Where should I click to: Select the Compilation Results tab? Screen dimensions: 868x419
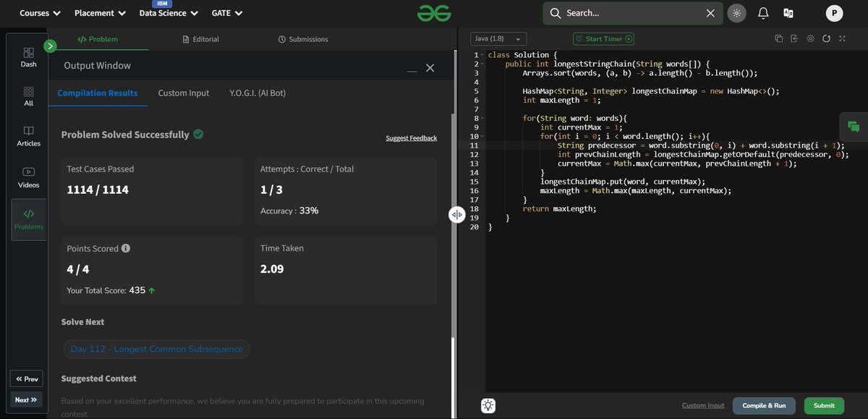click(98, 93)
